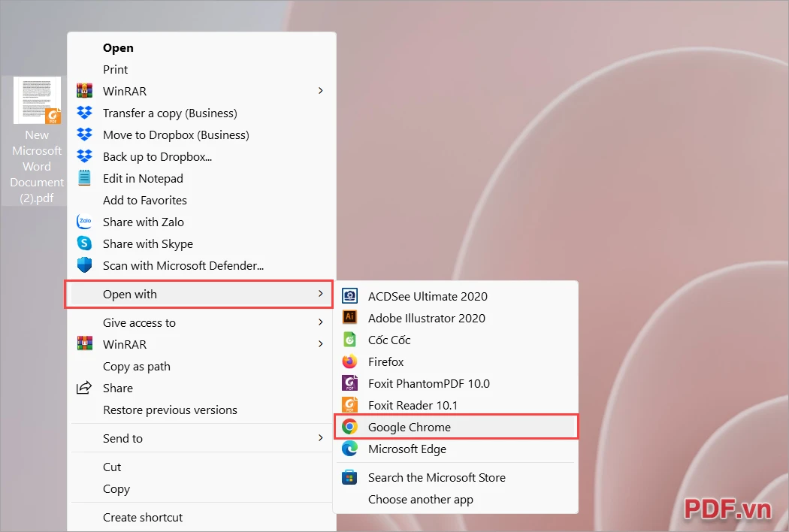Click the Share arrow icon
This screenshot has width=789, height=532.
coord(84,388)
